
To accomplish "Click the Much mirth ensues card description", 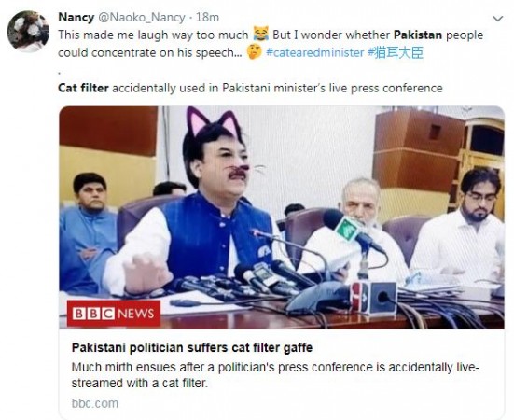I will (275, 375).
